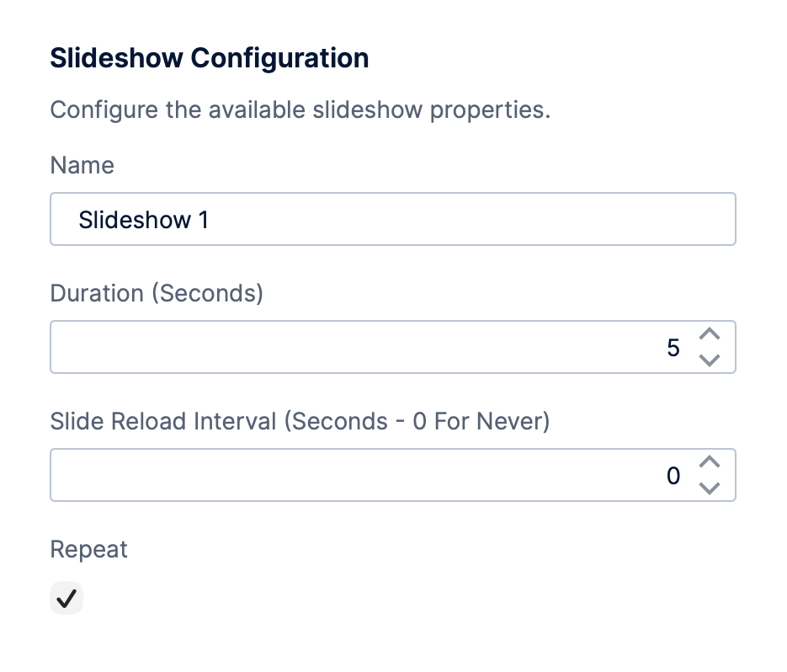Lower the slideshow duration below five
The height and width of the screenshot is (672, 787).
pyautogui.click(x=710, y=360)
